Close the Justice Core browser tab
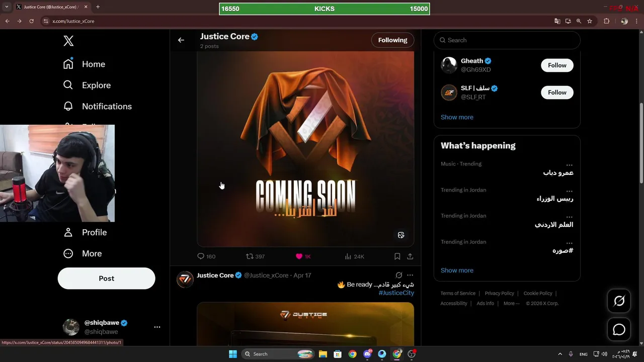 (x=86, y=7)
